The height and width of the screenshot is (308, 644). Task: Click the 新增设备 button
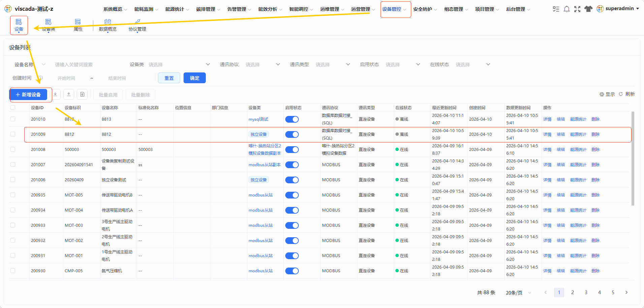click(x=28, y=95)
